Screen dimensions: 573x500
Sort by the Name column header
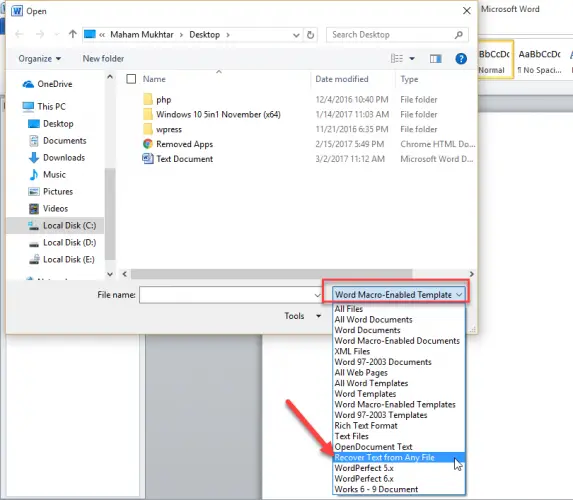(x=154, y=79)
